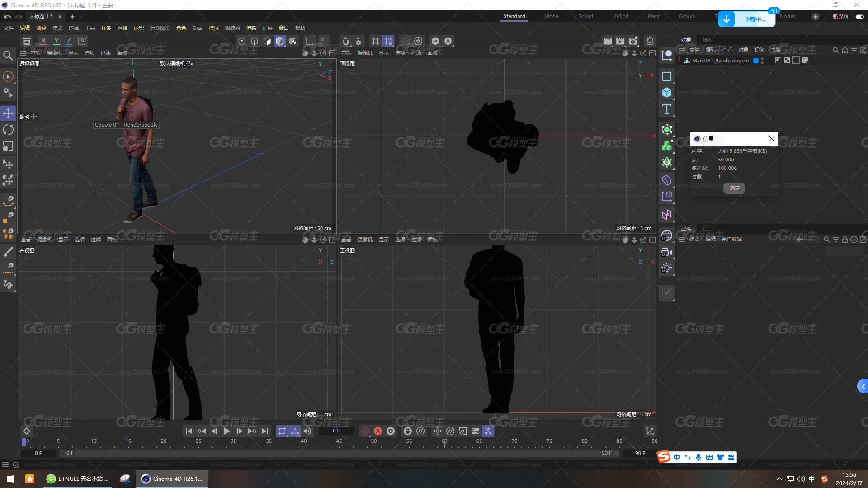The height and width of the screenshot is (488, 868).
Task: Click the keyframe diamond icon on timeline
Action: (27, 431)
